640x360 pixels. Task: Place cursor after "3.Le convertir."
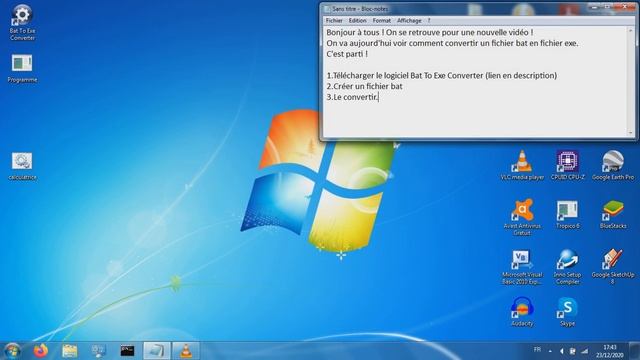point(379,97)
